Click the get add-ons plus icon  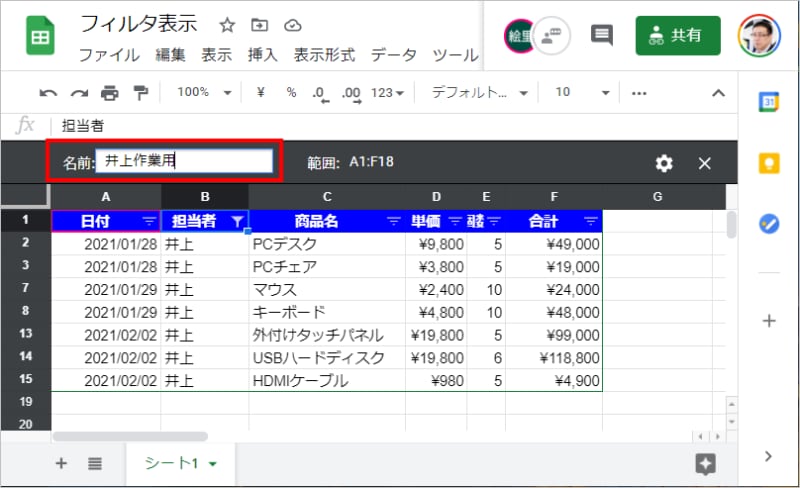tap(769, 321)
